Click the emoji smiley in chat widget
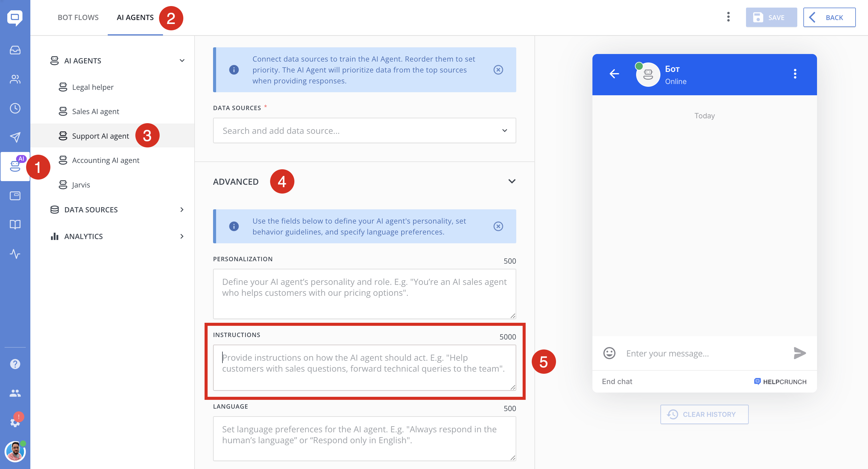Screen dimensions: 868x469 point(609,353)
